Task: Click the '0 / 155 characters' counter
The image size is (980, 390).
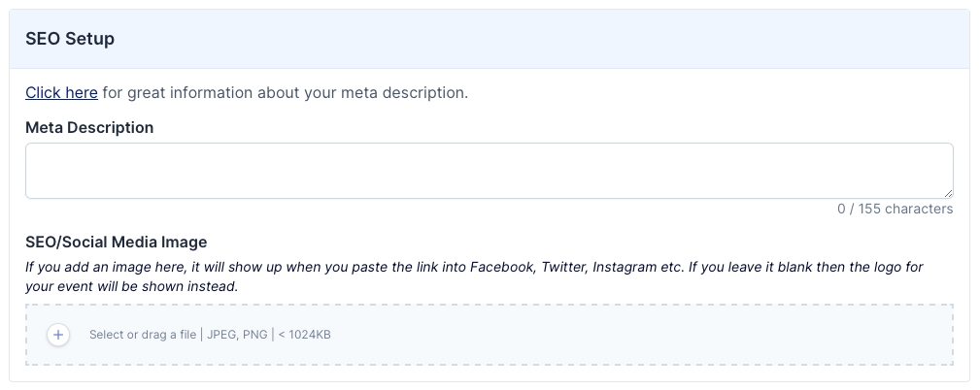Action: click(x=895, y=209)
